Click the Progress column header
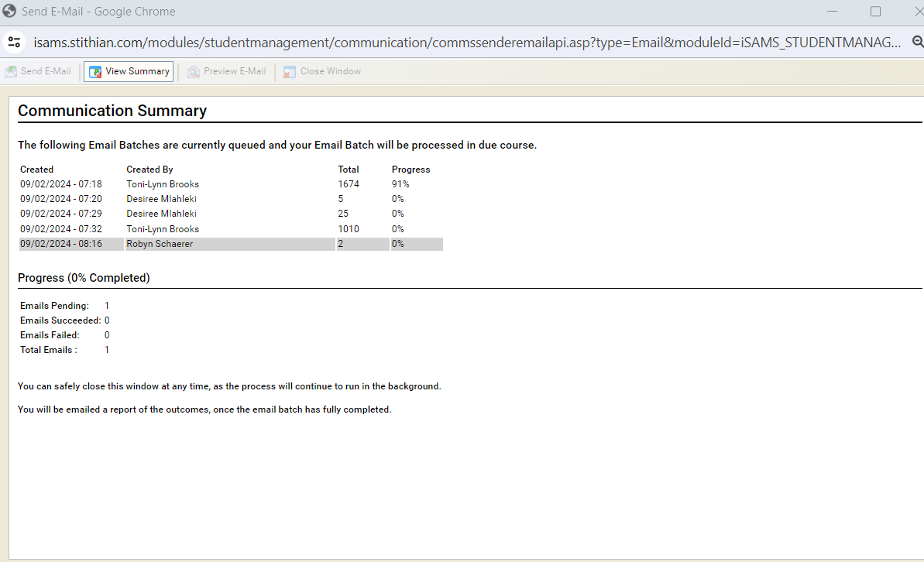The width and height of the screenshot is (924, 562). [x=410, y=170]
